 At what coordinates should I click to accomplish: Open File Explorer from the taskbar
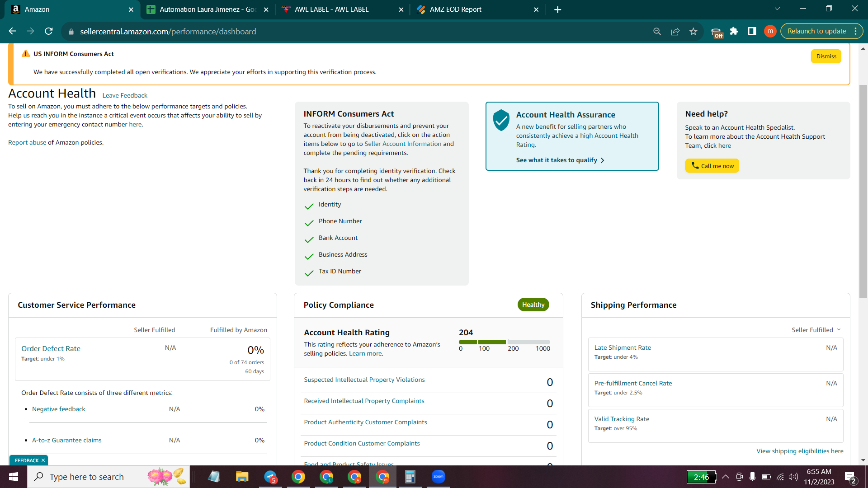point(242,477)
